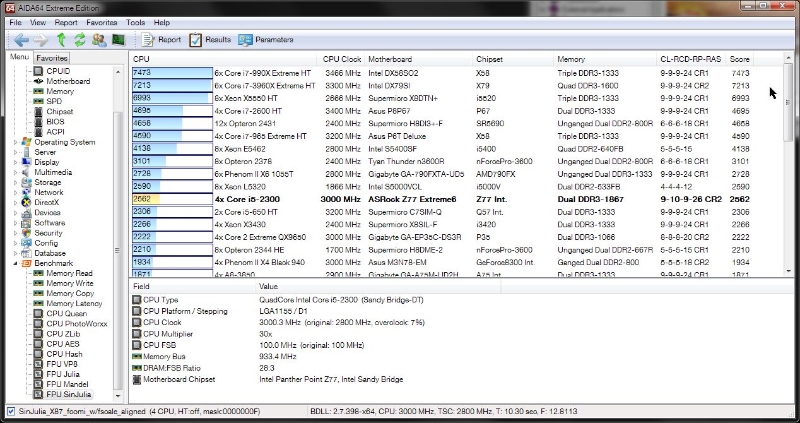This screenshot has height=423, width=800.
Task: Select the FPU VP8 benchmark
Action: (62, 364)
